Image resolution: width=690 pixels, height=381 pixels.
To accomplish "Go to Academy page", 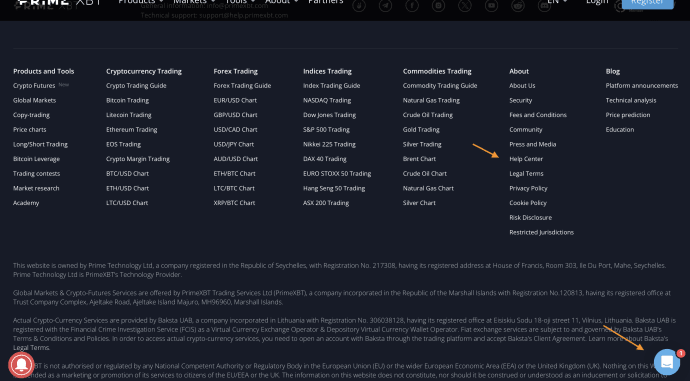I will pyautogui.click(x=26, y=203).
